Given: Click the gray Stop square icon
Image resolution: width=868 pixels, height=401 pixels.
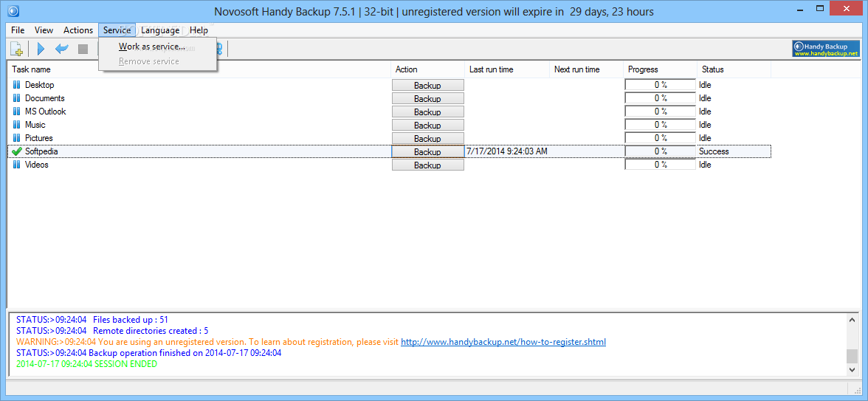Looking at the screenshot, I should coord(83,49).
